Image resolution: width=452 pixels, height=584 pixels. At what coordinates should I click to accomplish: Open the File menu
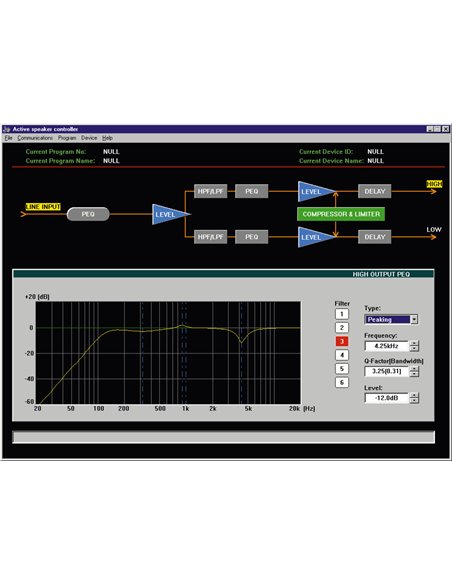[x=8, y=138]
